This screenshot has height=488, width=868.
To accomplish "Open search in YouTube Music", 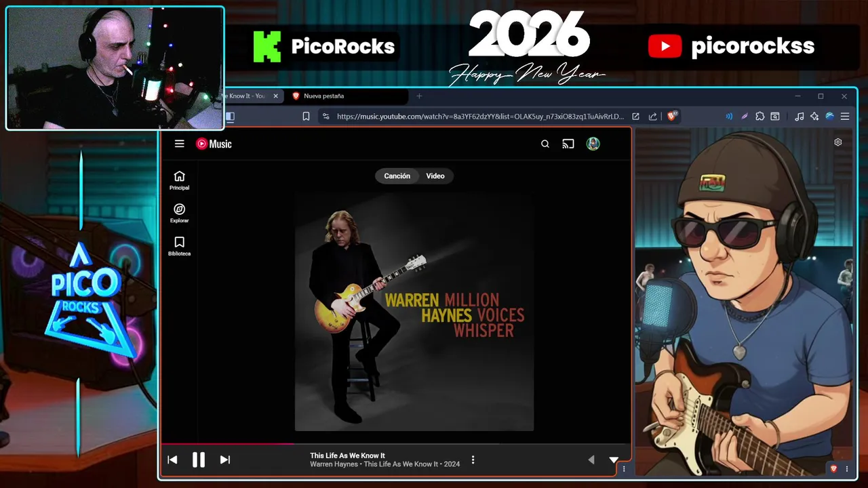I will [545, 144].
